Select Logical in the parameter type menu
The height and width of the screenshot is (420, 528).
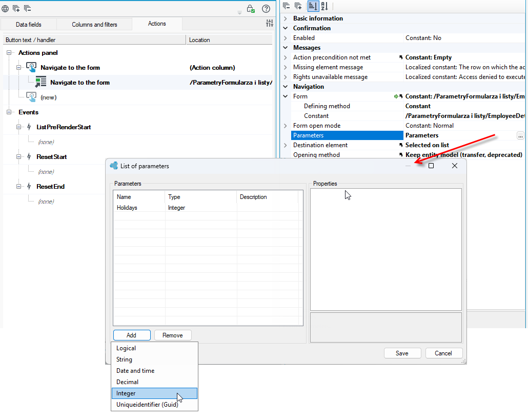pyautogui.click(x=154, y=348)
